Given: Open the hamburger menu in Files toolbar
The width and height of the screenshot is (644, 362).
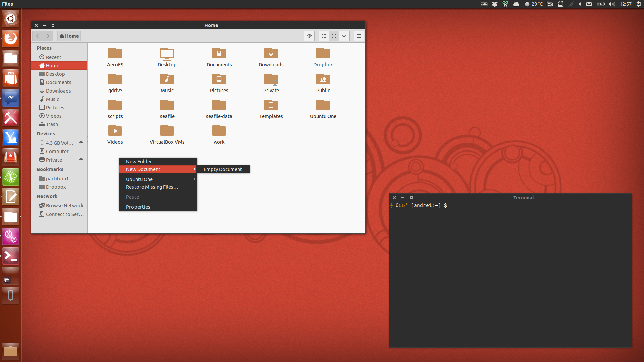Looking at the screenshot, I should point(359,36).
